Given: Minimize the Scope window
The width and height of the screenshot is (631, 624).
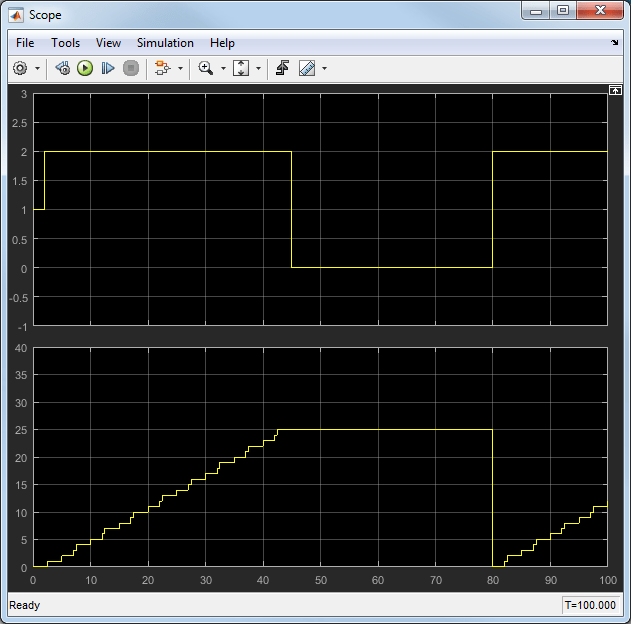Looking at the screenshot, I should coord(536,11).
